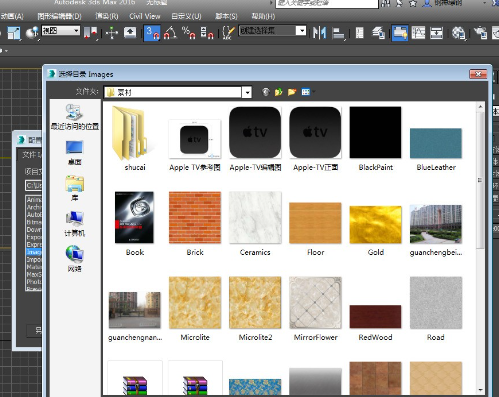Click the star favorites icon in title bar
This screenshot has height=397, width=499.
(413, 3)
